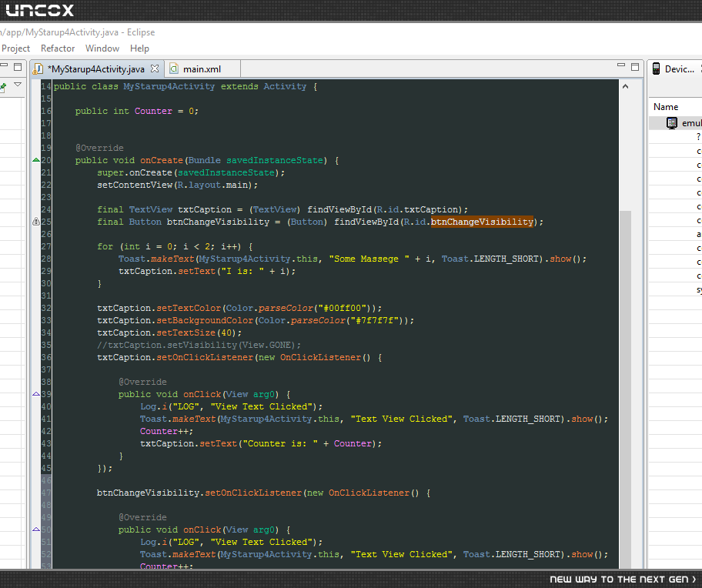The height and width of the screenshot is (588, 702).
Task: Click onClick method name on line 50
Action: 202,530
